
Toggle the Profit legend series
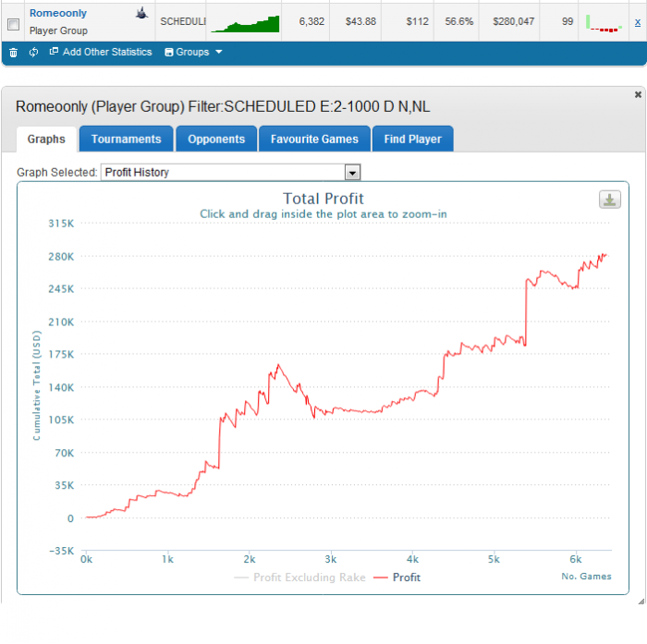click(x=397, y=577)
